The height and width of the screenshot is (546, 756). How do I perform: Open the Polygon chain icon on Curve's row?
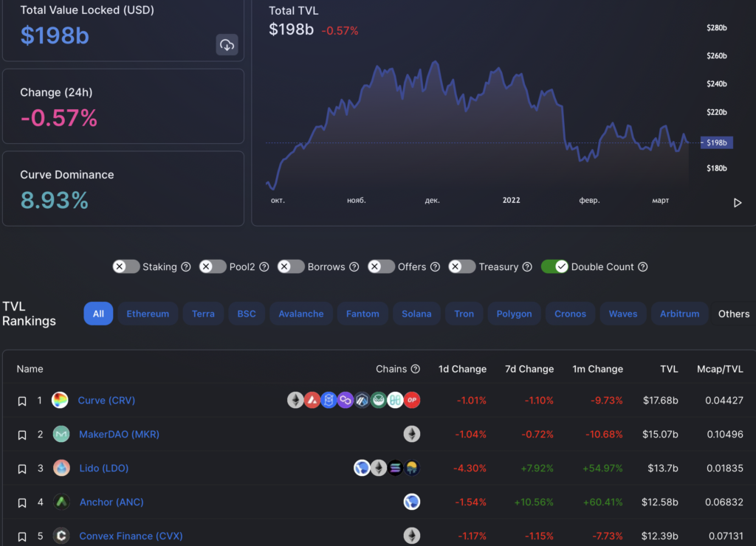pos(345,400)
